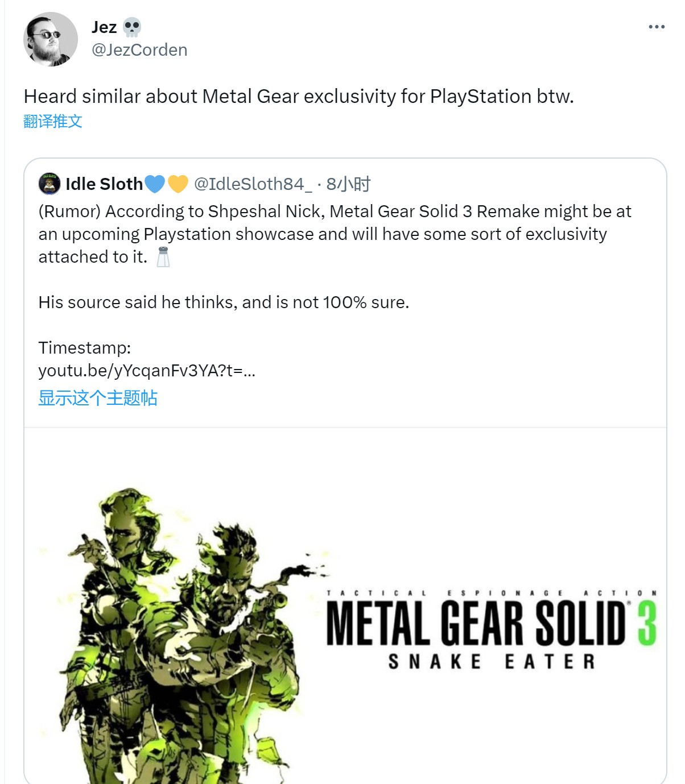Open the 8小时 tweet timestamp
This screenshot has height=784, width=685.
click(348, 184)
